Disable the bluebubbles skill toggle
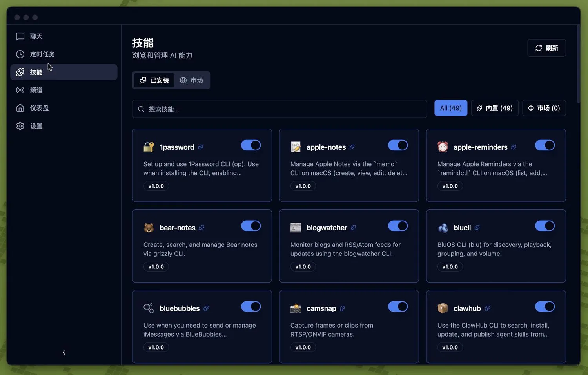This screenshot has width=588, height=375. (251, 307)
